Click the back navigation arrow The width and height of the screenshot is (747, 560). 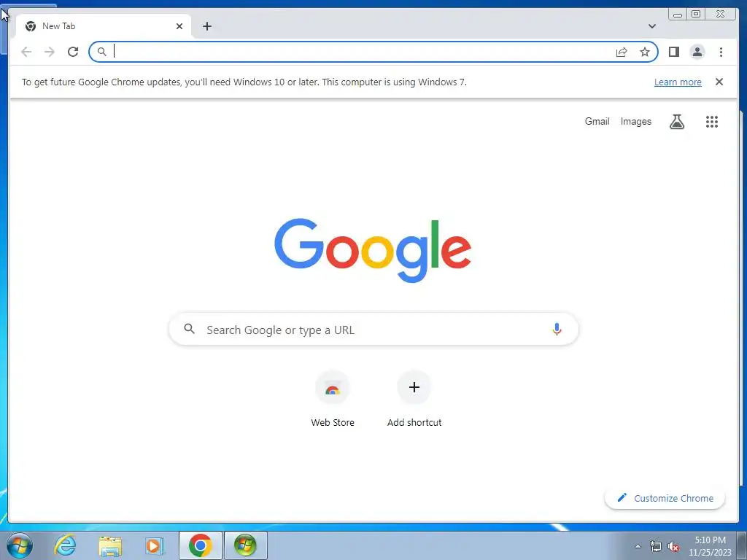[x=26, y=52]
